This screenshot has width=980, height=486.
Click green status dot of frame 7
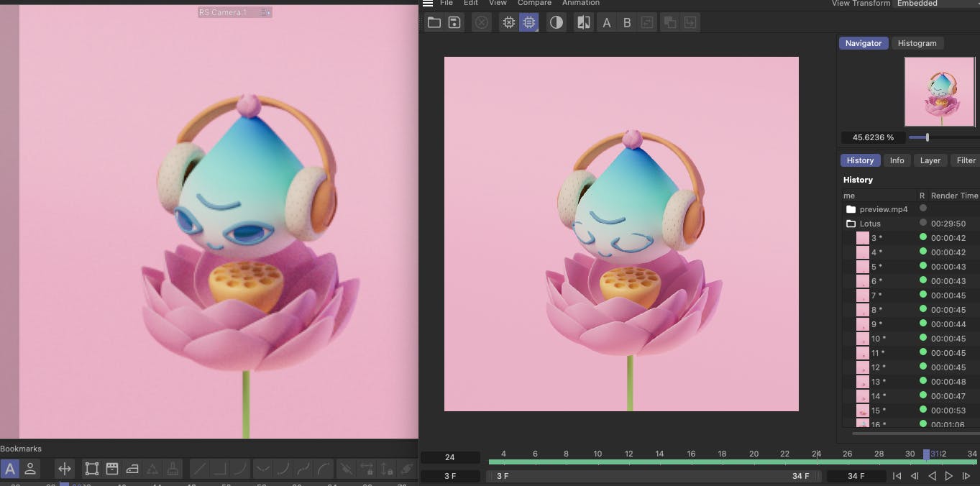point(923,295)
